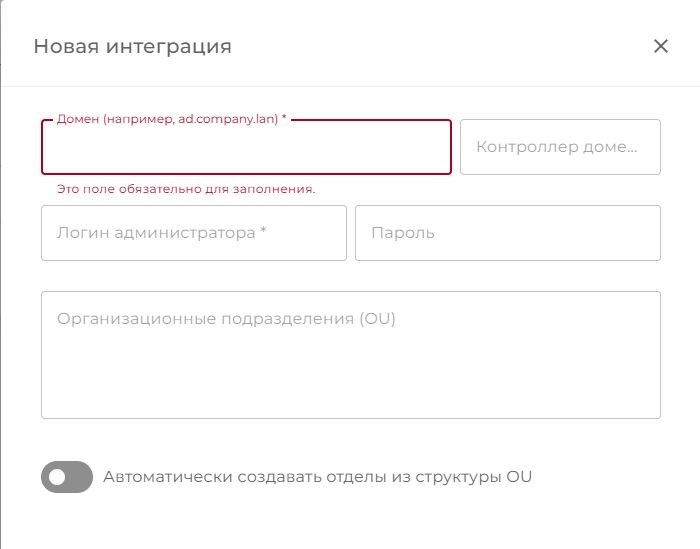The image size is (700, 549).
Task: Click the Организационные подразделения (OU) text area
Action: point(351,355)
